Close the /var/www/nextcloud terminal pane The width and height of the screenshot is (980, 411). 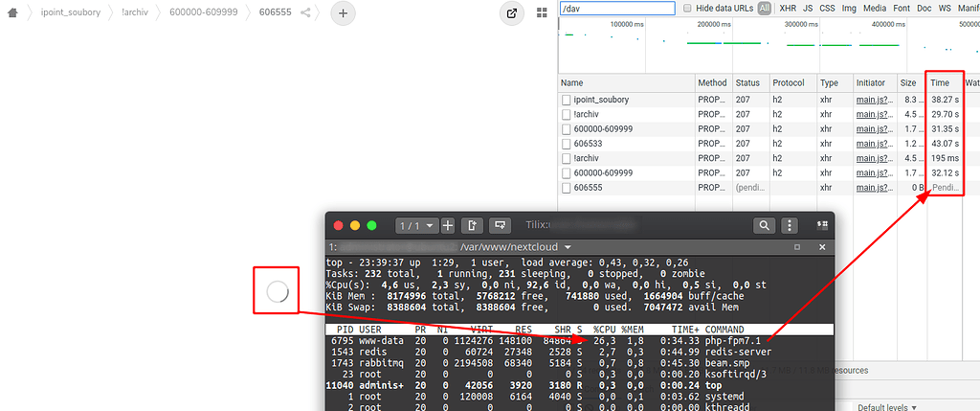coord(822,247)
